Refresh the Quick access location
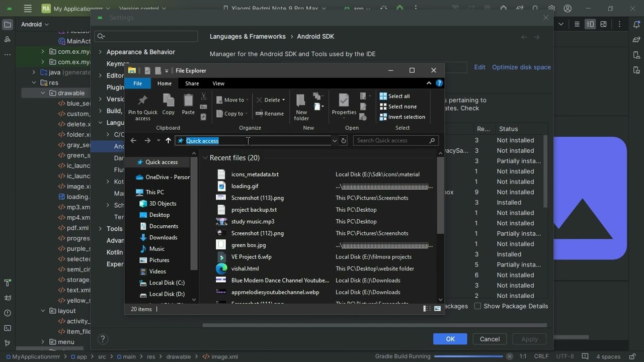Screen dimensions: 644x362 pyautogui.click(x=344, y=141)
